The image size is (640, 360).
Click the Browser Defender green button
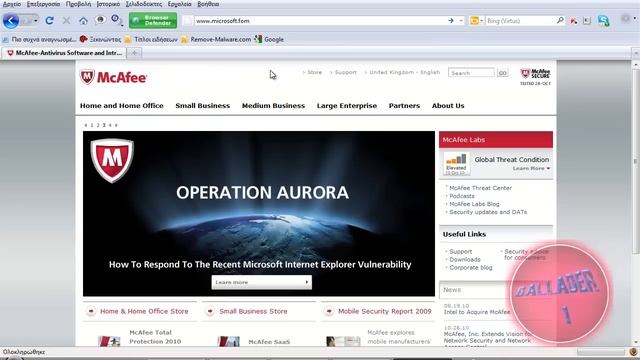point(153,20)
